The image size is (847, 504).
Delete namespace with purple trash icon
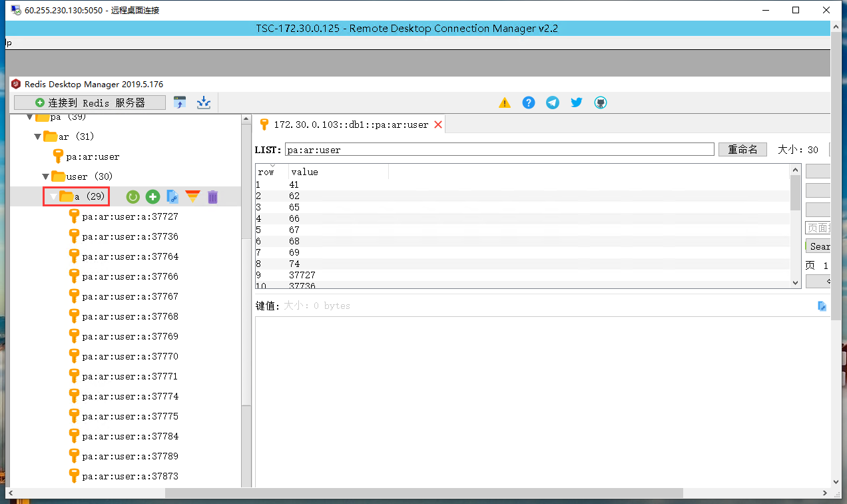[212, 196]
